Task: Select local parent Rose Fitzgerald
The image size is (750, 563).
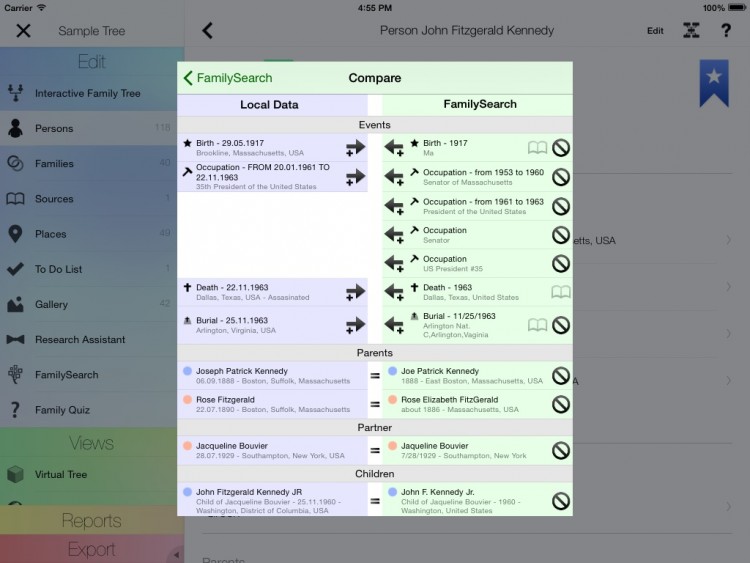Action: [x=273, y=404]
